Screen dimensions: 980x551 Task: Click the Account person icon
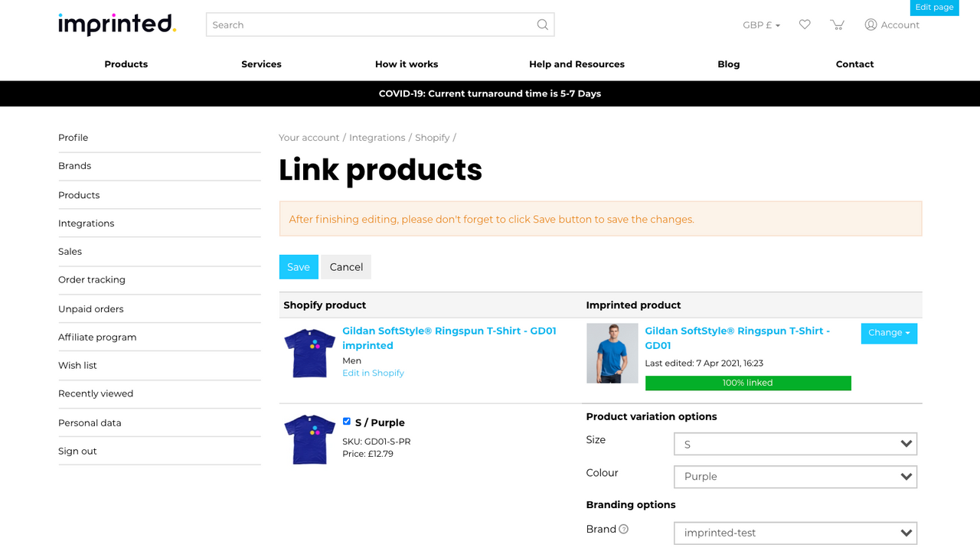(x=871, y=24)
